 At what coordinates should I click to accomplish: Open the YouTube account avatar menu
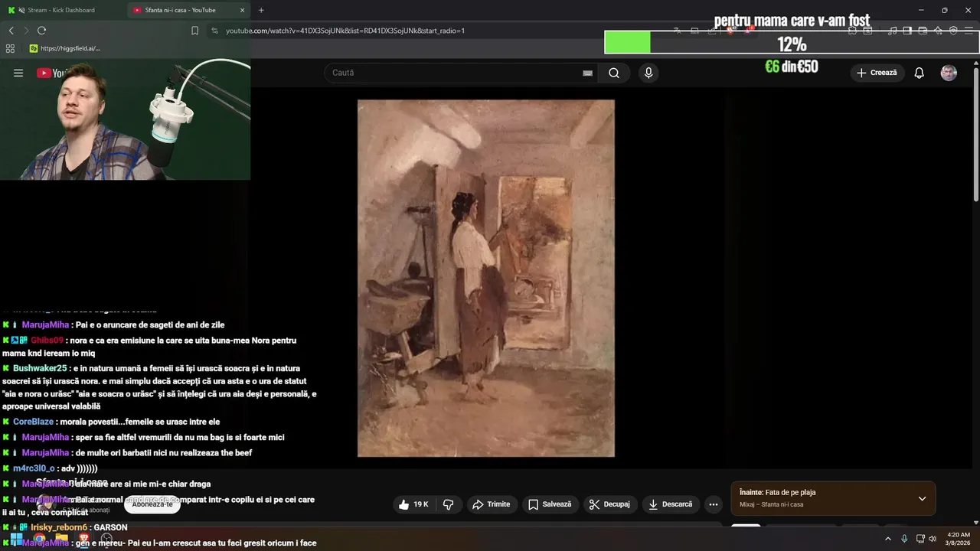[x=949, y=73]
